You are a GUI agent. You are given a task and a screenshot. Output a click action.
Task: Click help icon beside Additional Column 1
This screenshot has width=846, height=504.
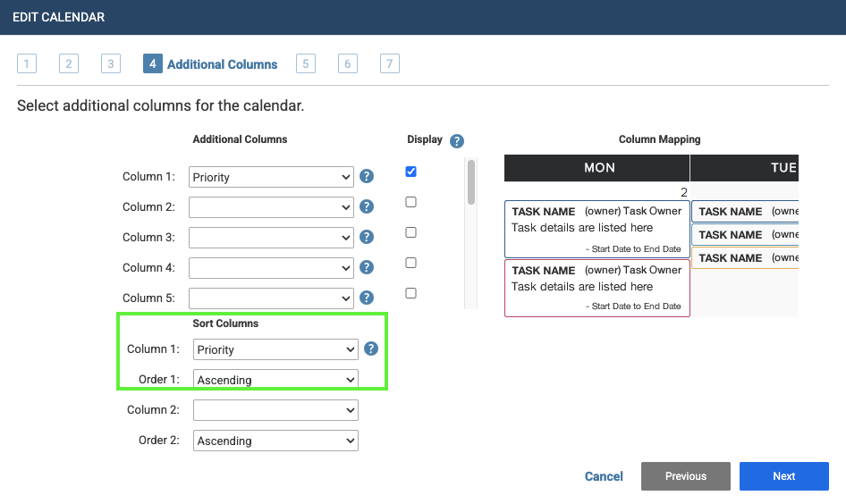(x=367, y=177)
